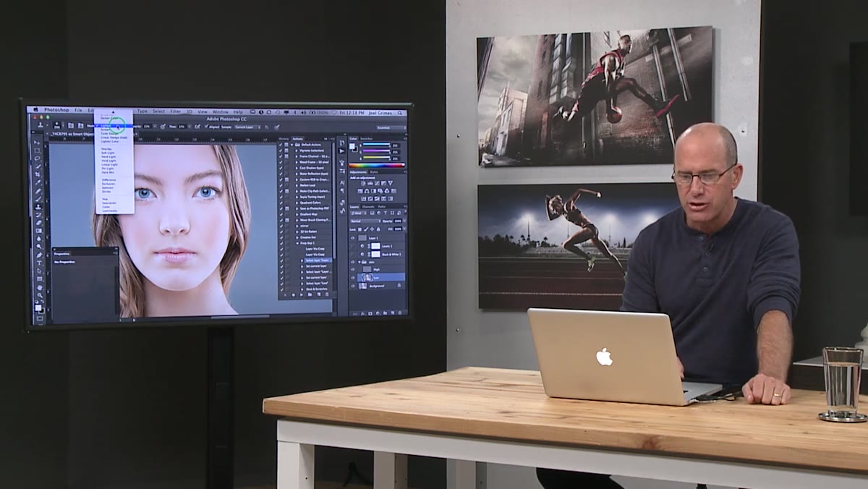Click the color spectrum ramp in Color panel

pyautogui.click(x=377, y=166)
